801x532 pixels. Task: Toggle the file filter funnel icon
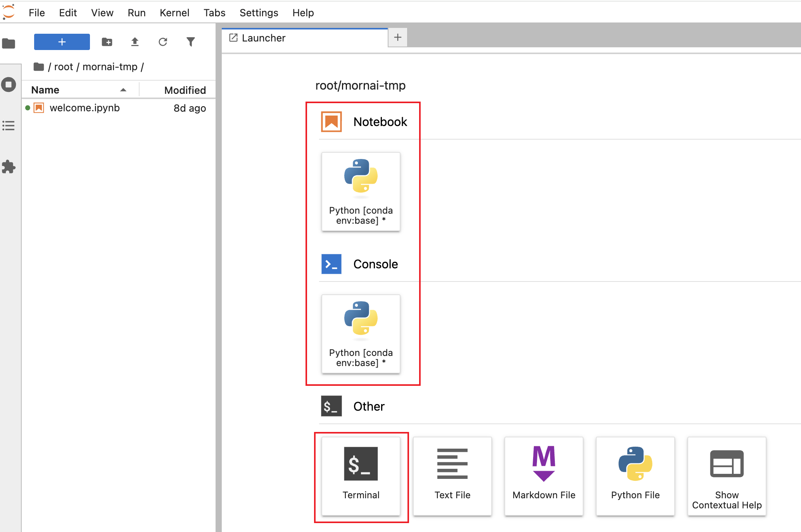191,42
